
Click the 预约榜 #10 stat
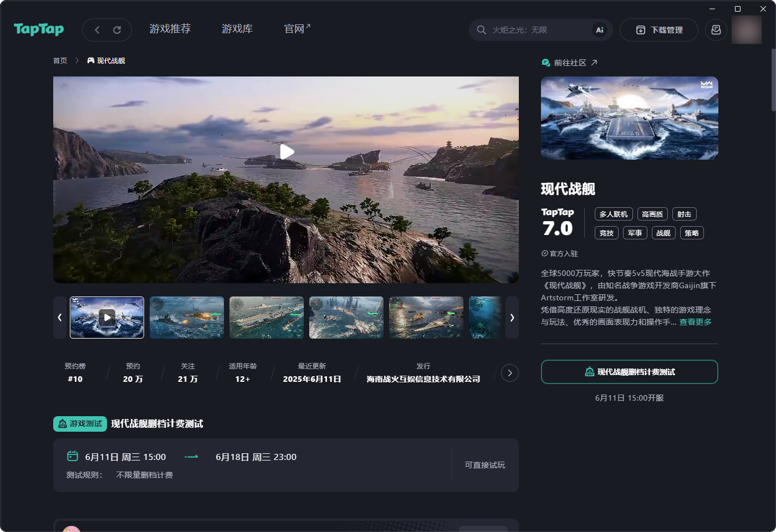point(75,373)
